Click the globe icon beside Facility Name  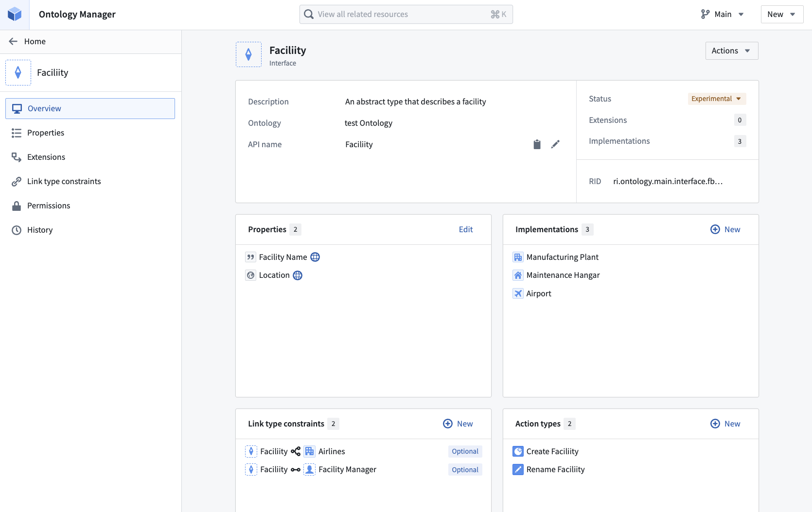pyautogui.click(x=315, y=257)
